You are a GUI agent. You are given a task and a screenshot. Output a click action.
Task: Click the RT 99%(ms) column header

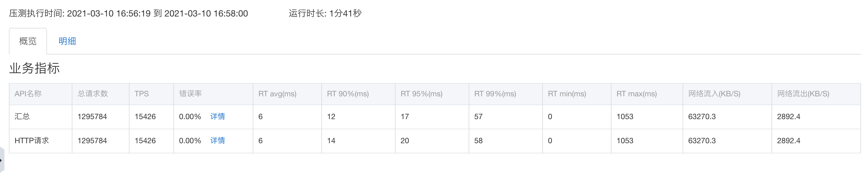pos(495,93)
